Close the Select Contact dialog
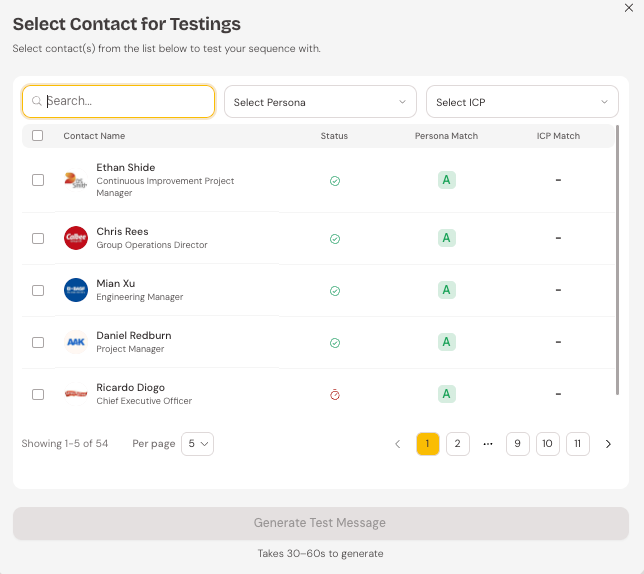Image resolution: width=644 pixels, height=574 pixels. point(628,7)
